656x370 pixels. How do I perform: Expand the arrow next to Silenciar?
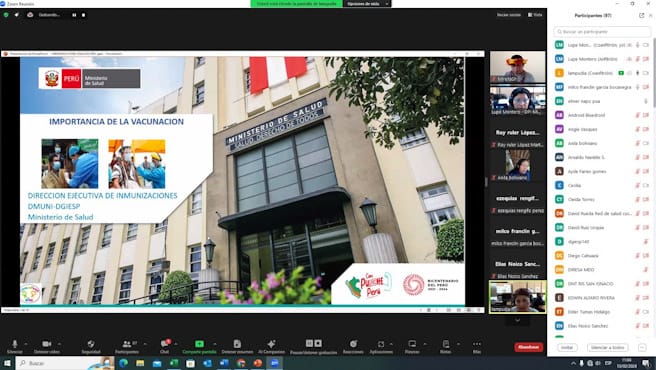point(26,344)
